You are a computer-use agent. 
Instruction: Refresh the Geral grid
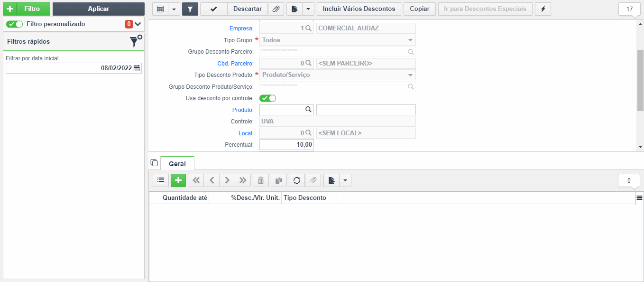click(296, 180)
